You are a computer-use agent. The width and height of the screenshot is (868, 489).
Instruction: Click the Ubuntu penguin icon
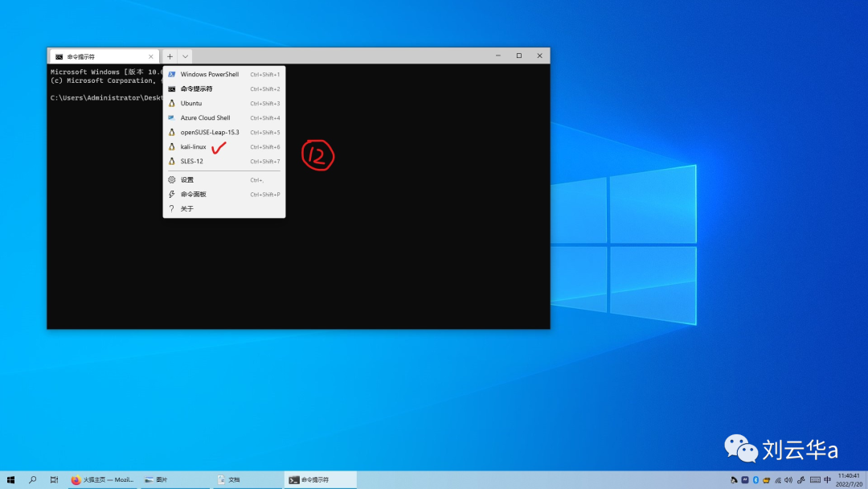point(172,103)
